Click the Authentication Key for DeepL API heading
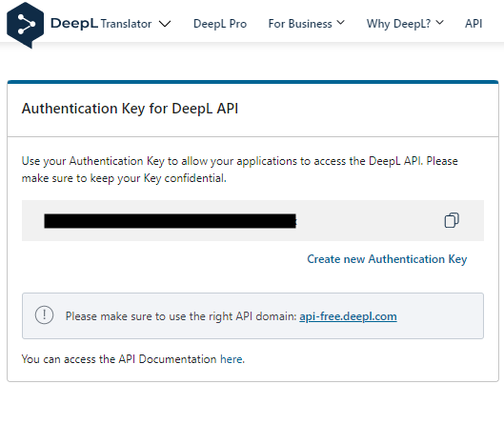 tap(130, 109)
